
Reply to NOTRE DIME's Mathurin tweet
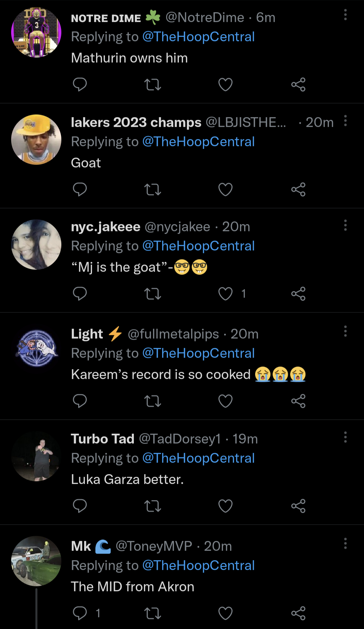point(80,84)
